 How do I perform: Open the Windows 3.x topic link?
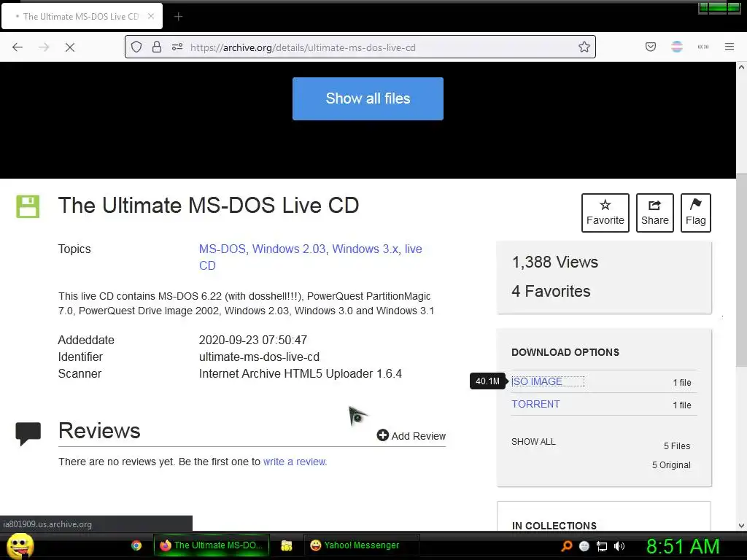(x=365, y=249)
